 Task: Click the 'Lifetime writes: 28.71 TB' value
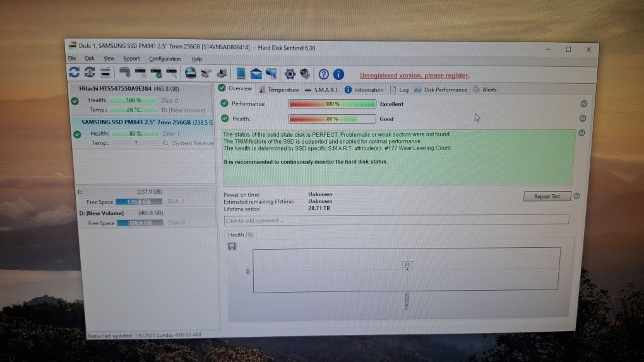click(x=319, y=208)
